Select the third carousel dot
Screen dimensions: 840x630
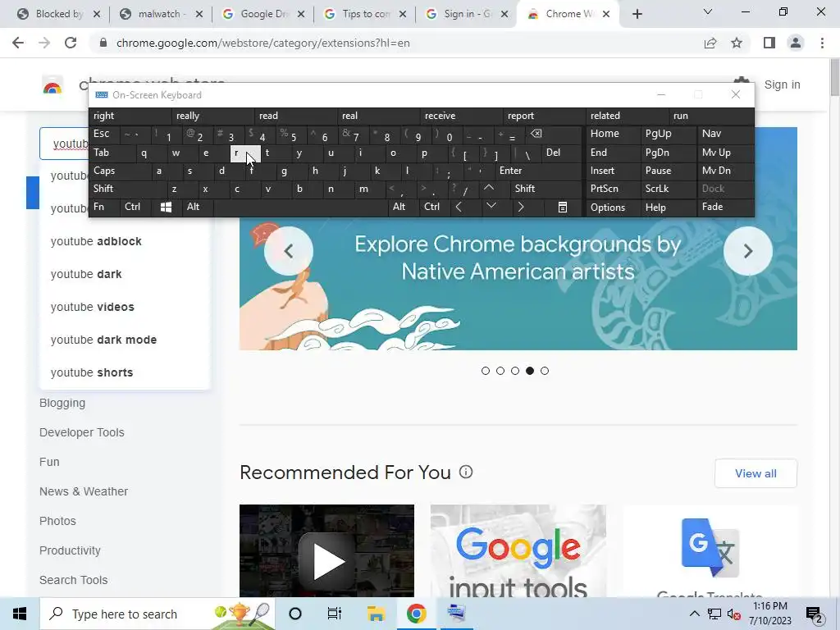(515, 371)
